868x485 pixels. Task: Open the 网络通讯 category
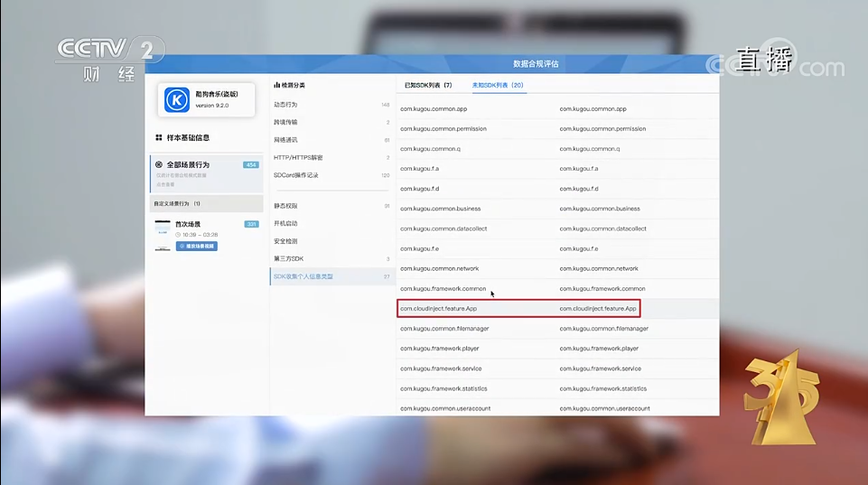click(285, 140)
